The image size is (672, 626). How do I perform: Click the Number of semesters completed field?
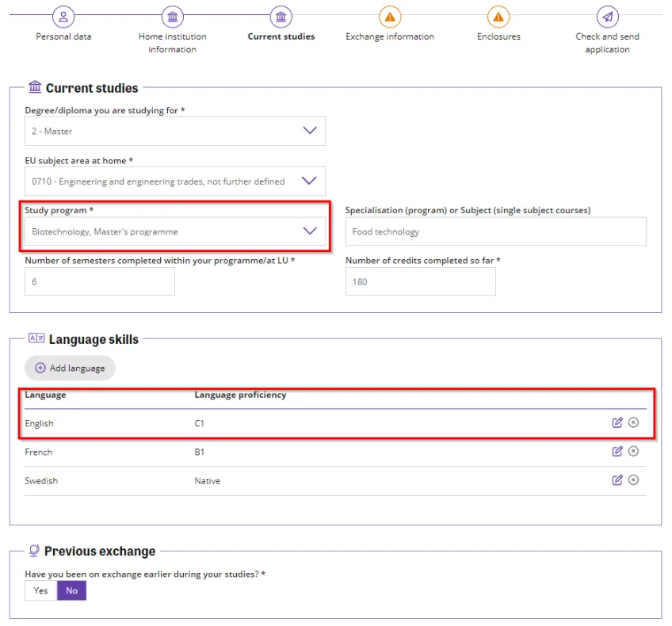(x=99, y=281)
